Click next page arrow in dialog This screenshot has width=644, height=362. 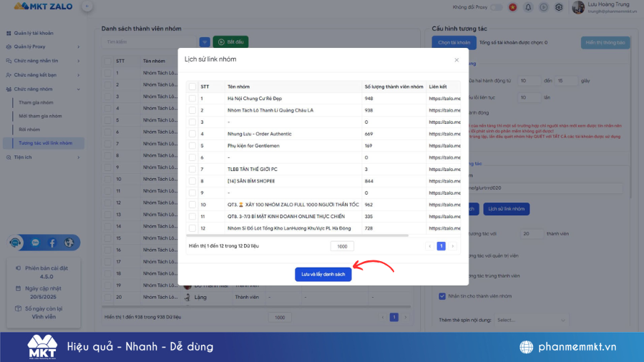click(453, 246)
